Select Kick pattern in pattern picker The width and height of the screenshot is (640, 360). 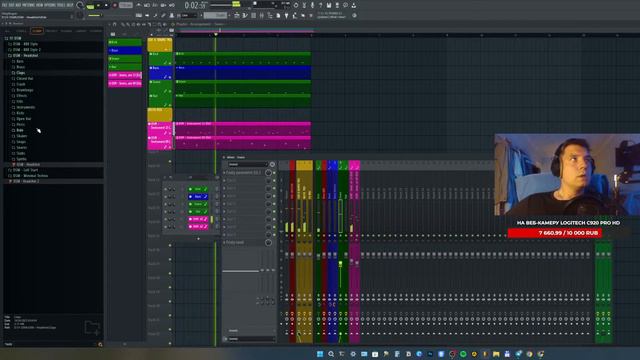click(125, 42)
